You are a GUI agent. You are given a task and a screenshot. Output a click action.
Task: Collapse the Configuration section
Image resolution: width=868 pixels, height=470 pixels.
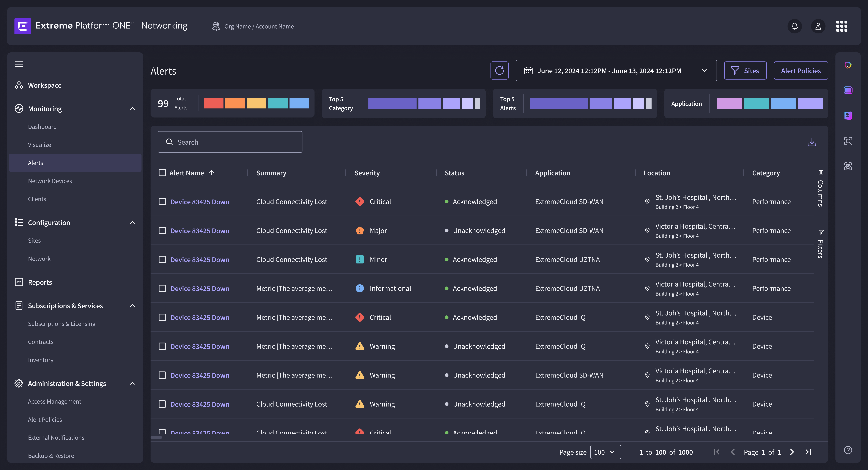click(x=132, y=222)
